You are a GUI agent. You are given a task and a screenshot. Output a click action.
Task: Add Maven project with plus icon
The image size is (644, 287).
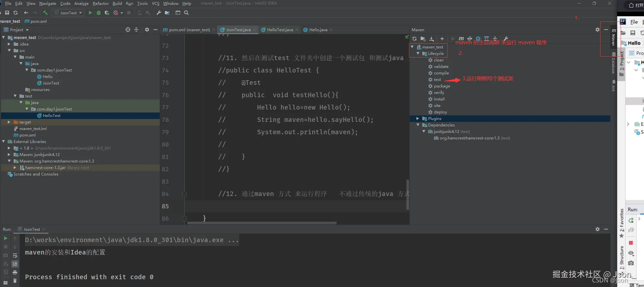tap(442, 39)
